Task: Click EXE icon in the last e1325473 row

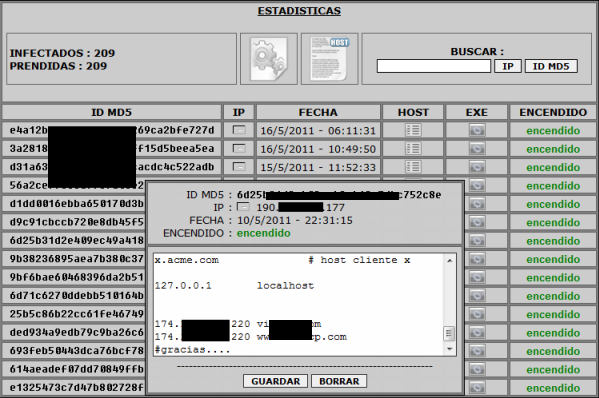Action: click(477, 388)
